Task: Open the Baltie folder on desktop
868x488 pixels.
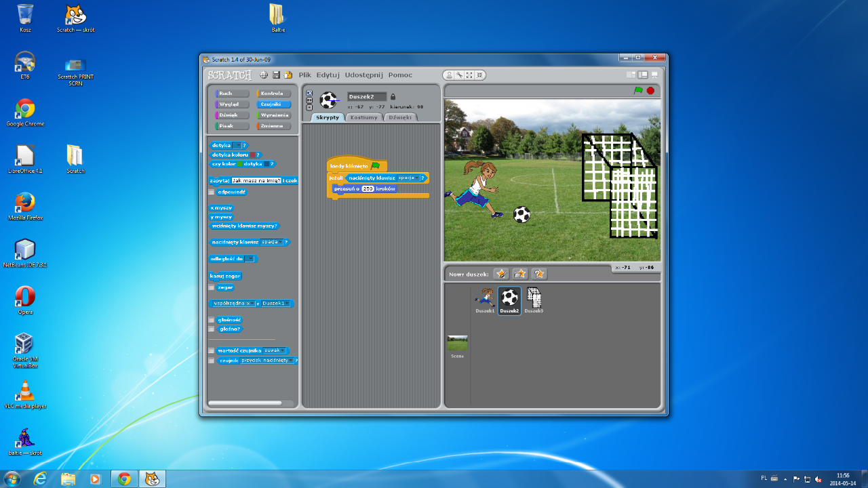Action: pos(277,18)
